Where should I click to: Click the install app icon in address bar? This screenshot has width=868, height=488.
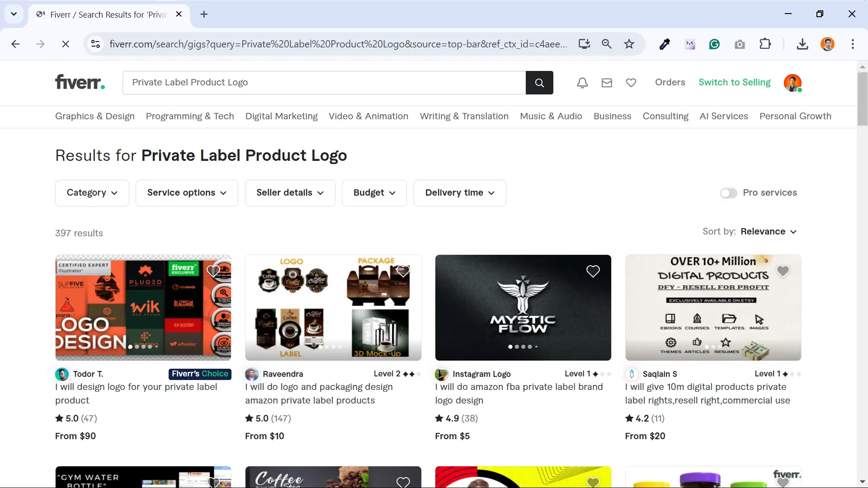coord(584,44)
